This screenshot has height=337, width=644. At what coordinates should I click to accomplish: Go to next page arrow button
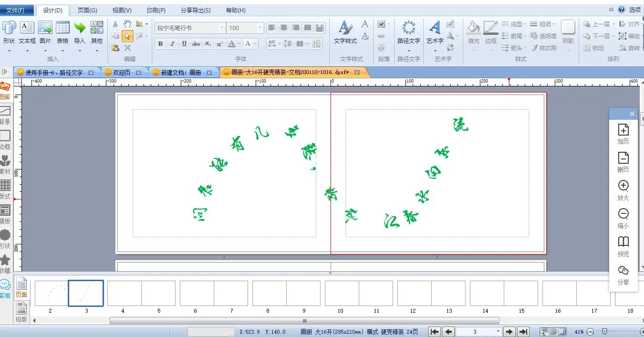click(x=509, y=332)
